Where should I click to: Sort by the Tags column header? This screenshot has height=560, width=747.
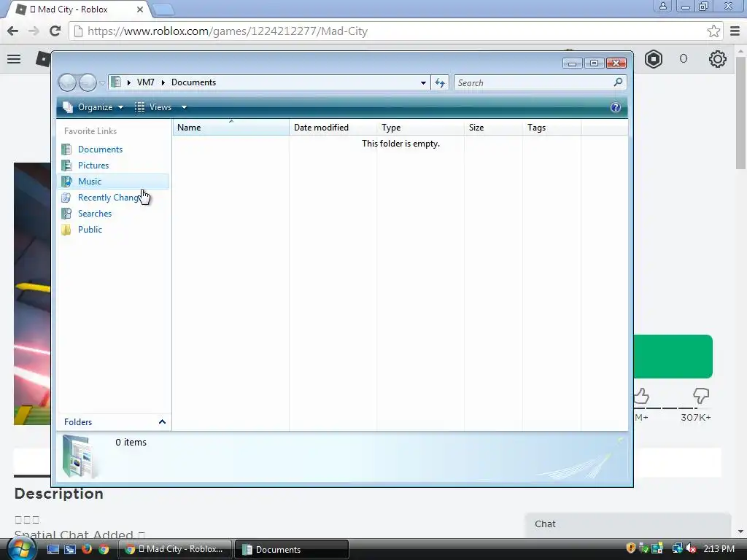point(551,128)
